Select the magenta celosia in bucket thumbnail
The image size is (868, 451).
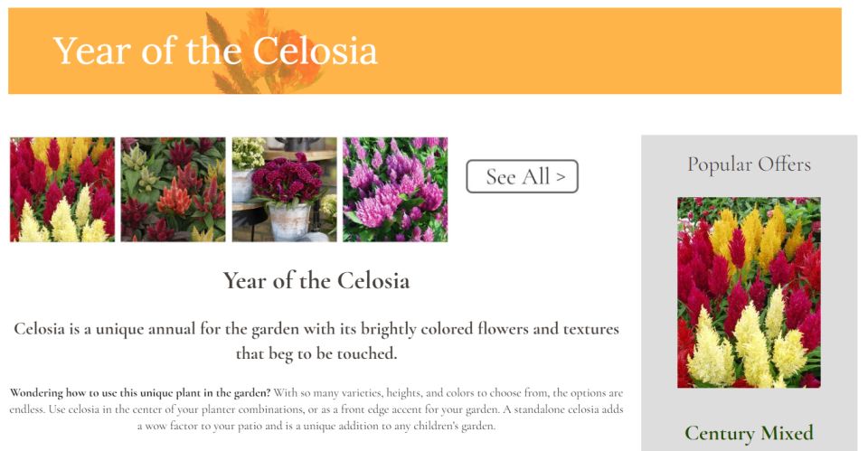[284, 190]
